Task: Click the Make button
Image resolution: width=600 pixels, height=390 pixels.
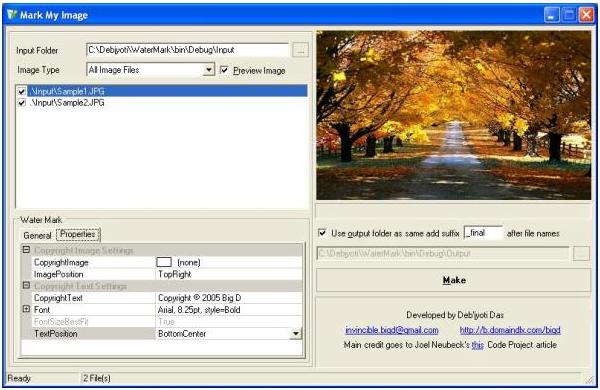Action: 454,280
